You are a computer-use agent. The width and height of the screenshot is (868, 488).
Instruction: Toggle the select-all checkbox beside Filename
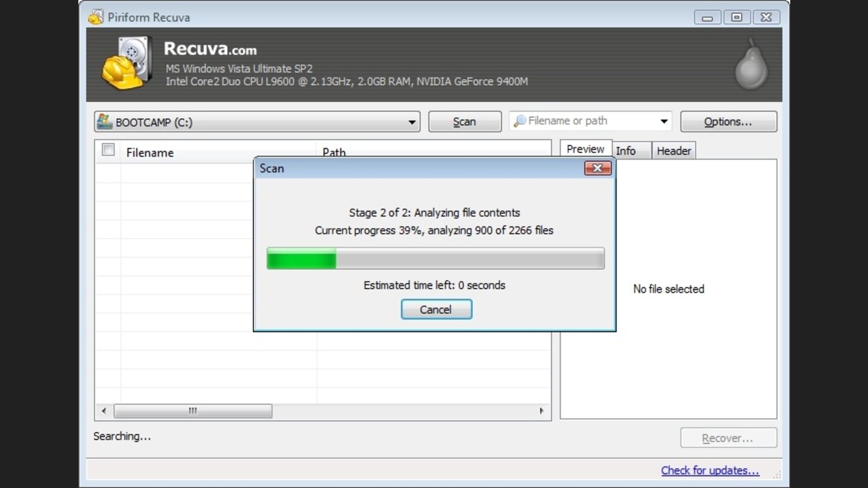point(108,150)
